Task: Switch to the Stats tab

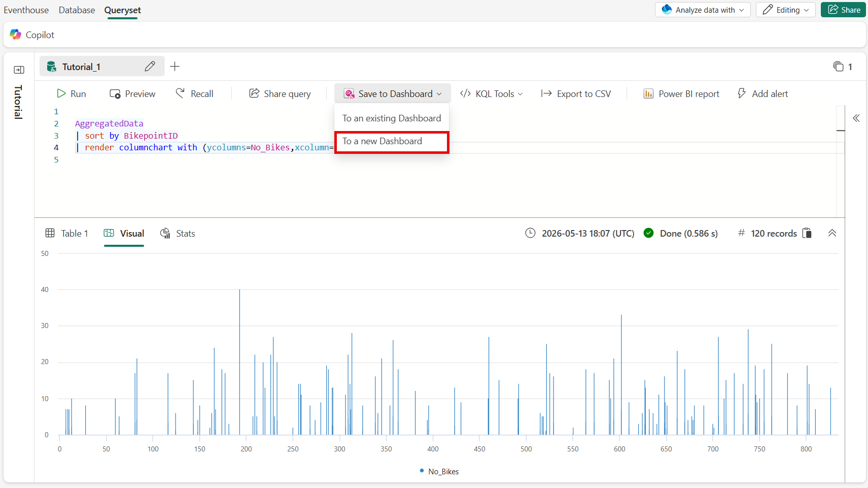Action: (178, 234)
